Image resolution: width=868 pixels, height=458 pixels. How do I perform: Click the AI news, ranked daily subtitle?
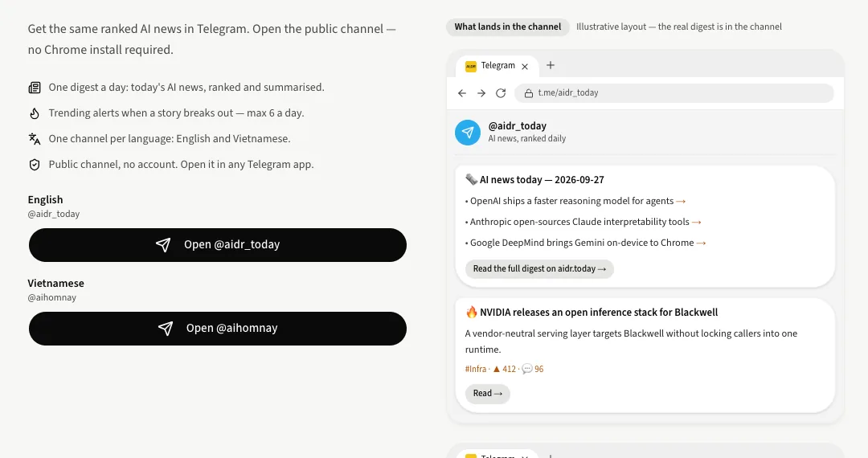coord(527,139)
